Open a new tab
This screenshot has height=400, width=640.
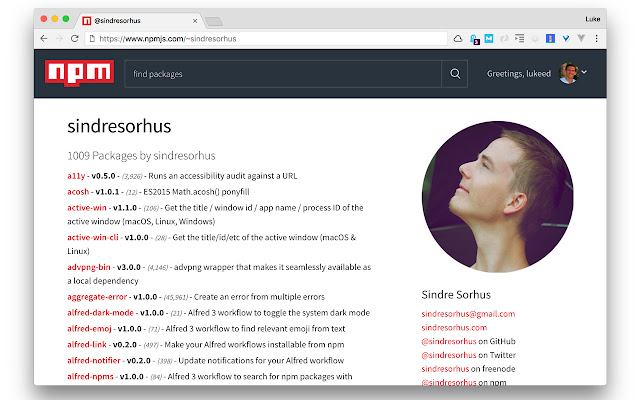tap(213, 21)
